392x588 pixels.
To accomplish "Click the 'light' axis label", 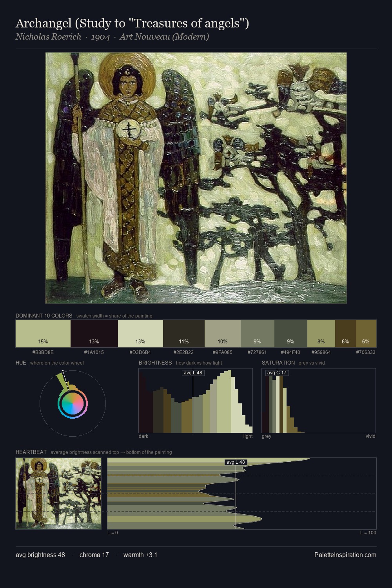I will tap(248, 436).
